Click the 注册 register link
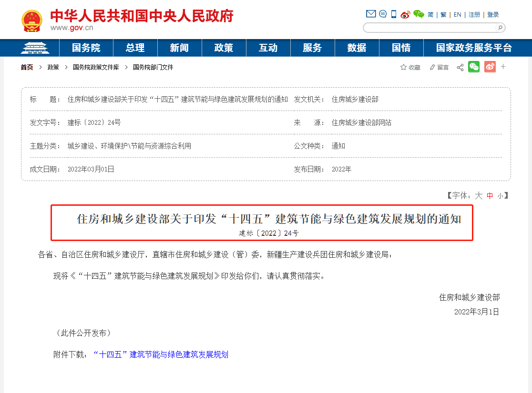 point(474,15)
